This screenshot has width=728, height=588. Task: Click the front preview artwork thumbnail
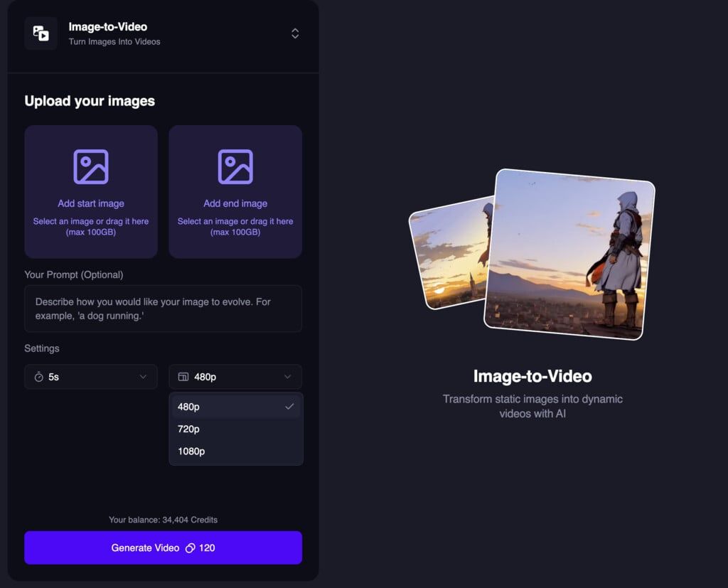(569, 254)
